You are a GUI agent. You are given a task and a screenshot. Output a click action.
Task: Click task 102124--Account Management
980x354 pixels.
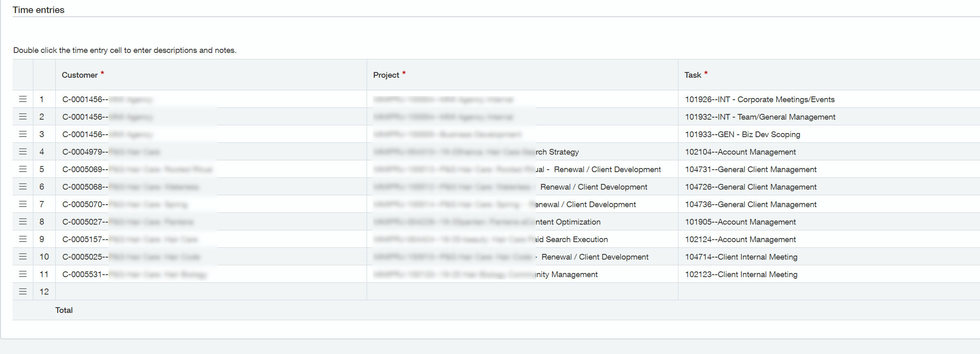coord(740,239)
